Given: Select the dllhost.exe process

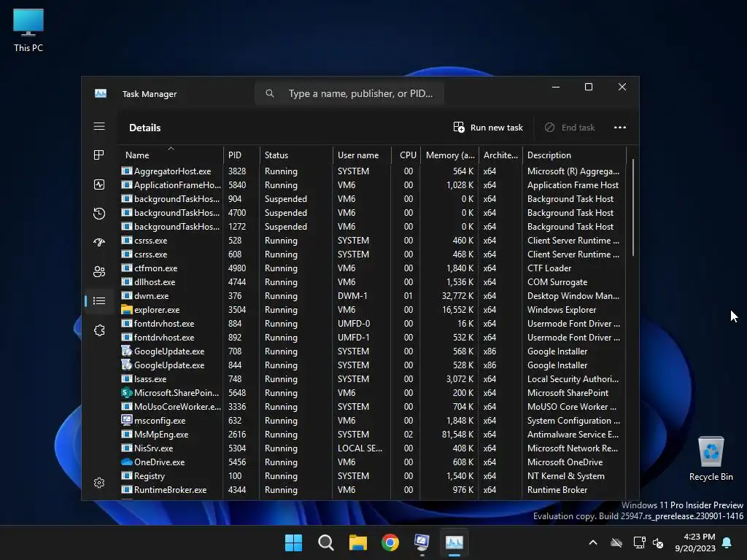Looking at the screenshot, I should (373, 282).
